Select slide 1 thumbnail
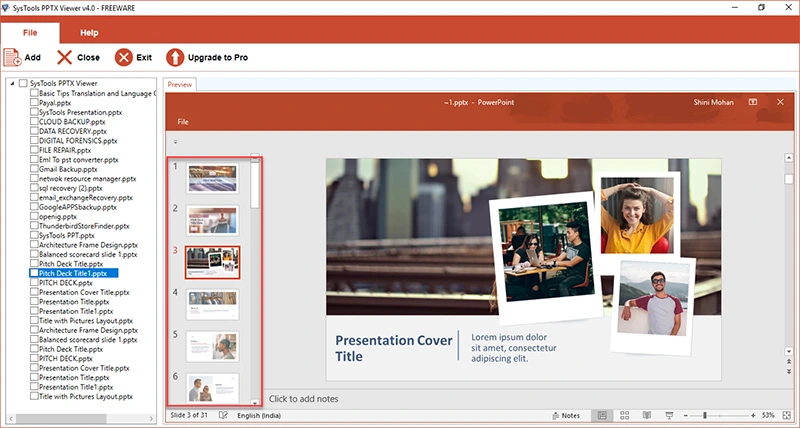Screen dimensions: 800x428 point(212,178)
